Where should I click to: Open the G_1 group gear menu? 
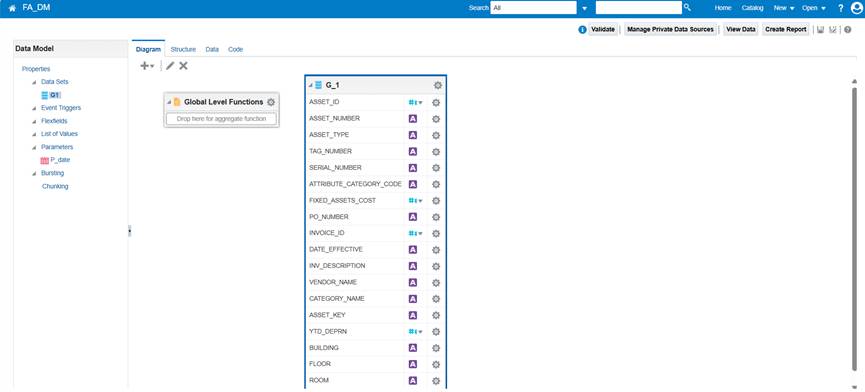[437, 85]
